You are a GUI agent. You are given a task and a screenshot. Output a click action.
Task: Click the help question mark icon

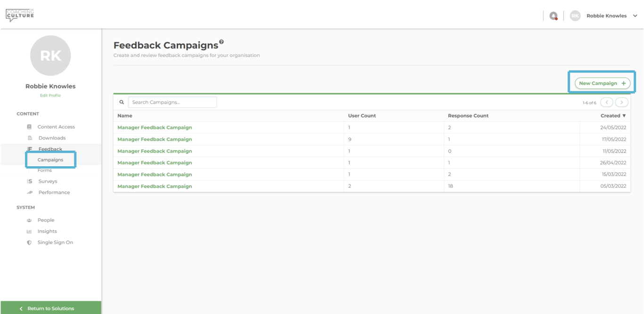click(221, 42)
